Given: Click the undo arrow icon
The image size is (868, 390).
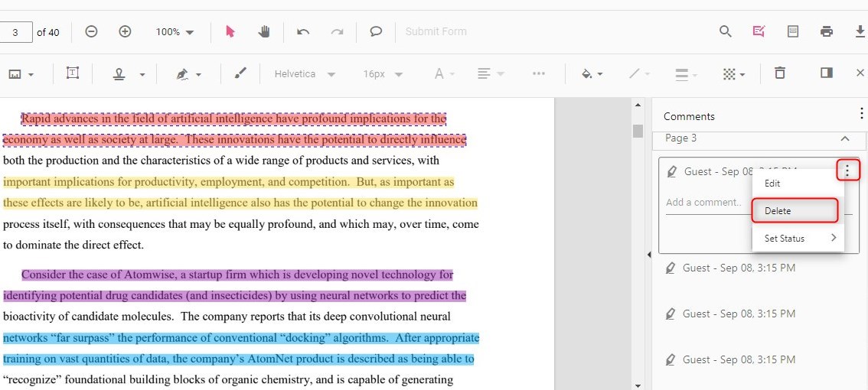Looking at the screenshot, I should 303,31.
